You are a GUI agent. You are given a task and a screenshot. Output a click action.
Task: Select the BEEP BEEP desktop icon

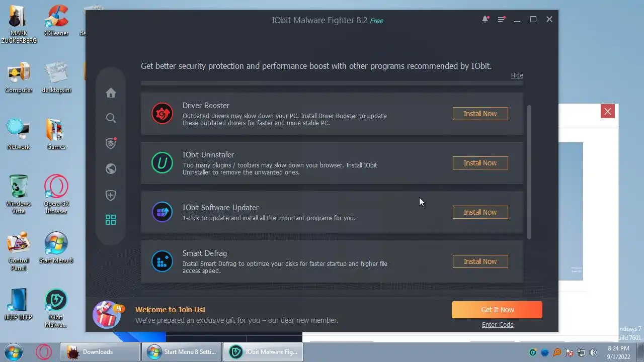pyautogui.click(x=19, y=305)
